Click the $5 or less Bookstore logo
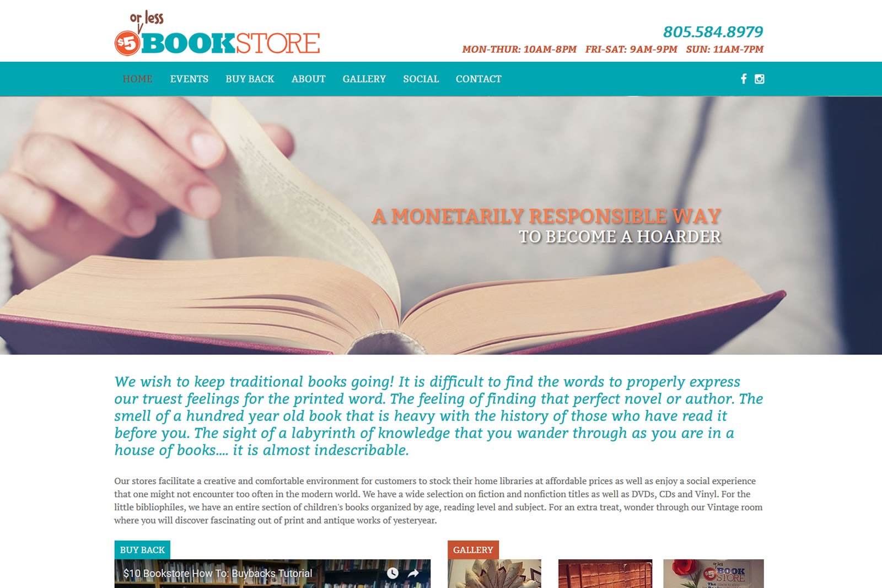882x588 pixels. click(x=217, y=33)
